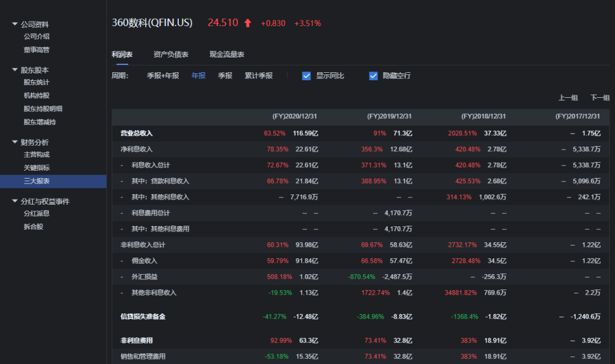Viewport: 615px width, 364px height.
Task: Select the 营业总收入 row label
Action: pyautogui.click(x=137, y=133)
